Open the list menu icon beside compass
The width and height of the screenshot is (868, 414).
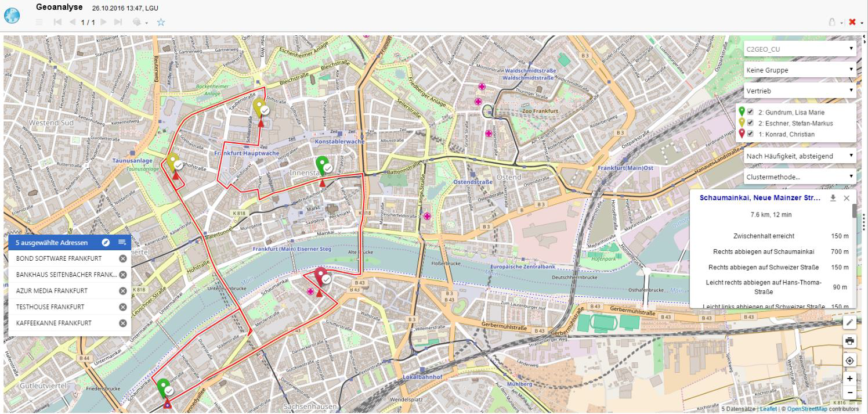tap(122, 242)
